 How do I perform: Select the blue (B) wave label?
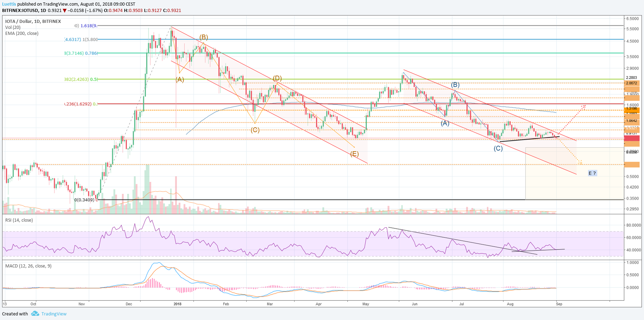pyautogui.click(x=455, y=85)
